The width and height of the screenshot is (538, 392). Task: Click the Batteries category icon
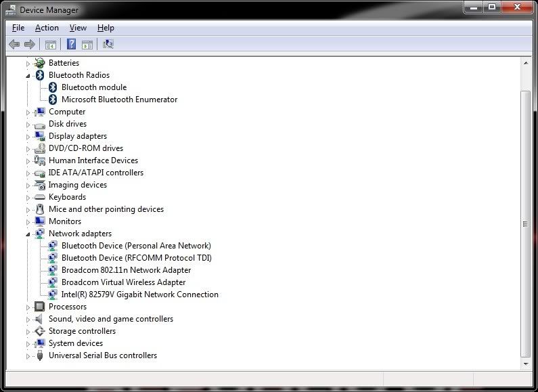click(40, 63)
